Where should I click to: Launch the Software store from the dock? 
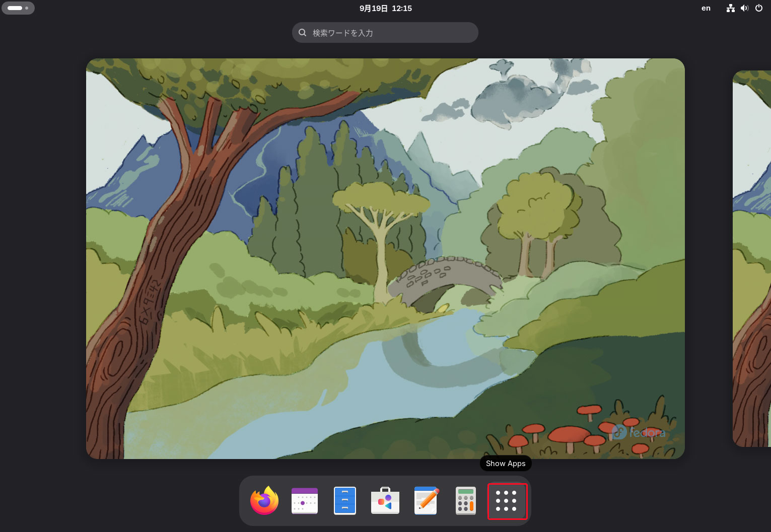click(x=385, y=501)
